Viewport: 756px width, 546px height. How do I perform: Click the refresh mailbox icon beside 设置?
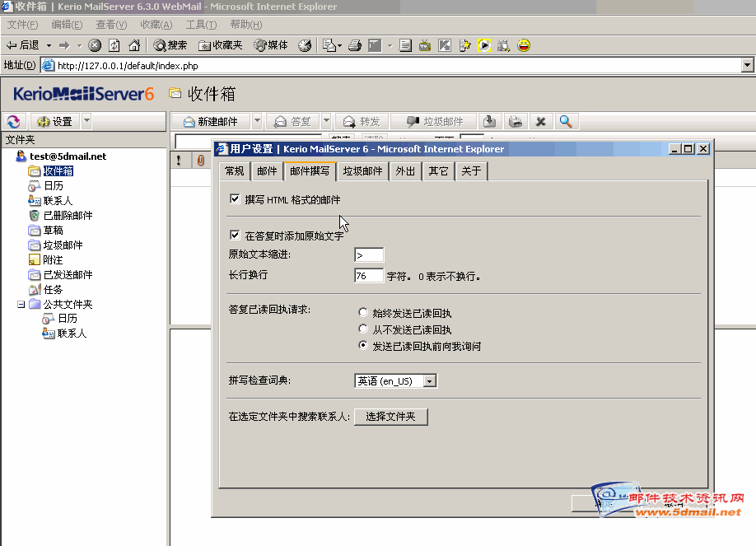13,121
